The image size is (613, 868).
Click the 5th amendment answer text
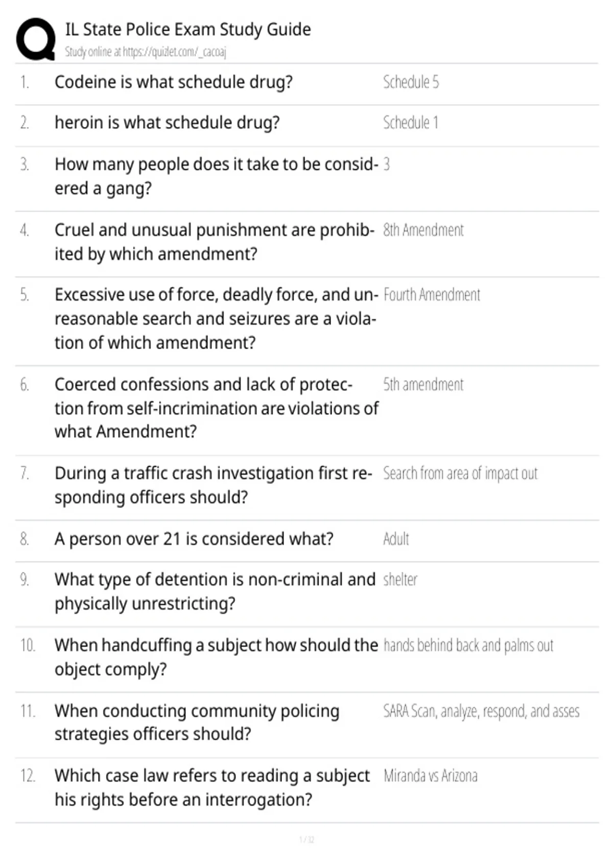(423, 384)
